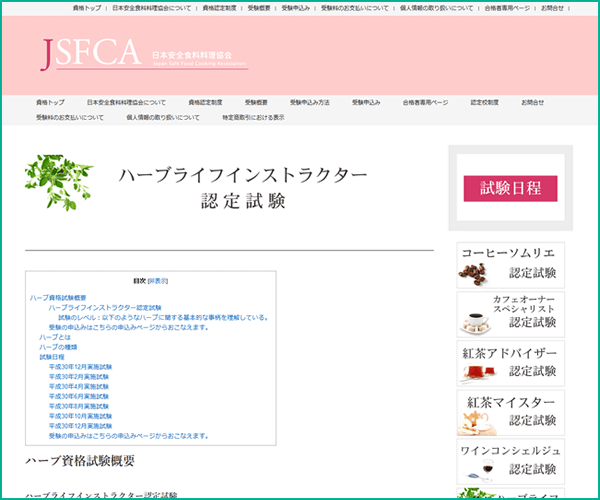
Task: Open 平成30年4月実施試験 contents link
Action: pyautogui.click(x=79, y=386)
